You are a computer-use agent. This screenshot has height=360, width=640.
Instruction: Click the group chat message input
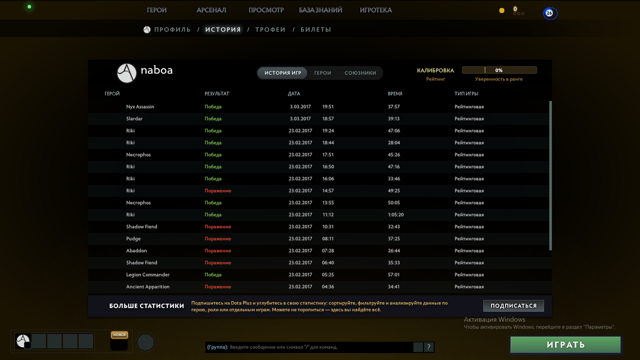tap(309, 347)
